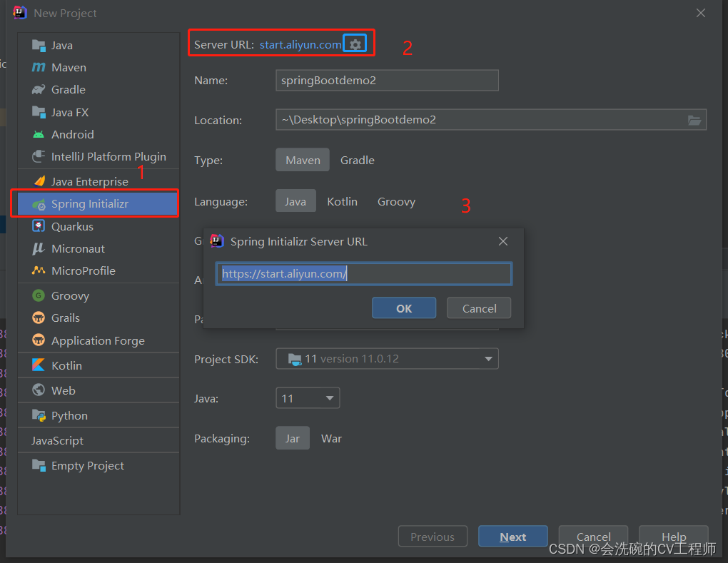
Task: Open the Java version dropdown
Action: pyautogui.click(x=308, y=398)
